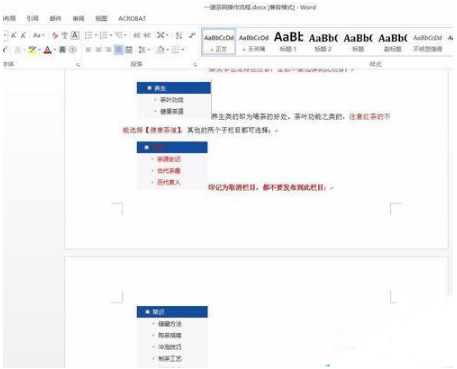Viewport: 457px width, 369px height.
Task: Open the Font dialog launcher
Action: [78, 64]
